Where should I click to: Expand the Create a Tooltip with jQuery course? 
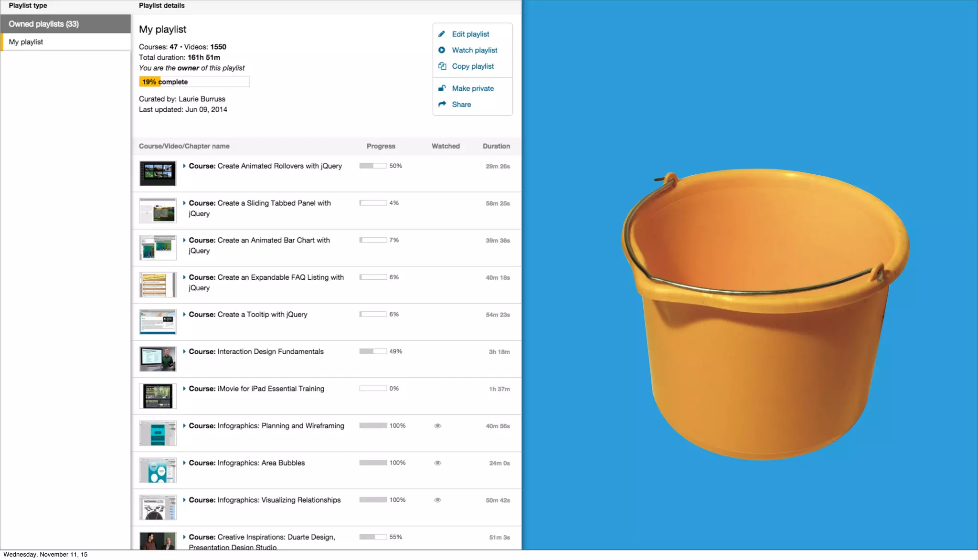point(184,315)
